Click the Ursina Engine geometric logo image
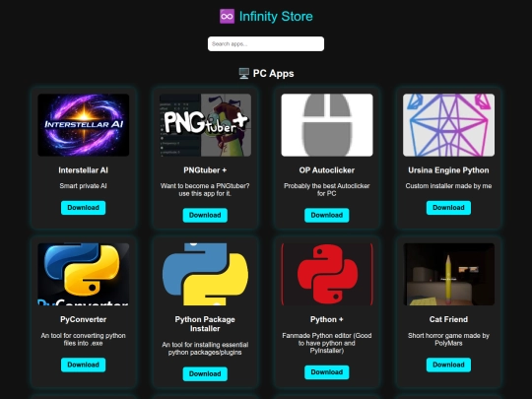This screenshot has width=532, height=399. click(x=448, y=125)
